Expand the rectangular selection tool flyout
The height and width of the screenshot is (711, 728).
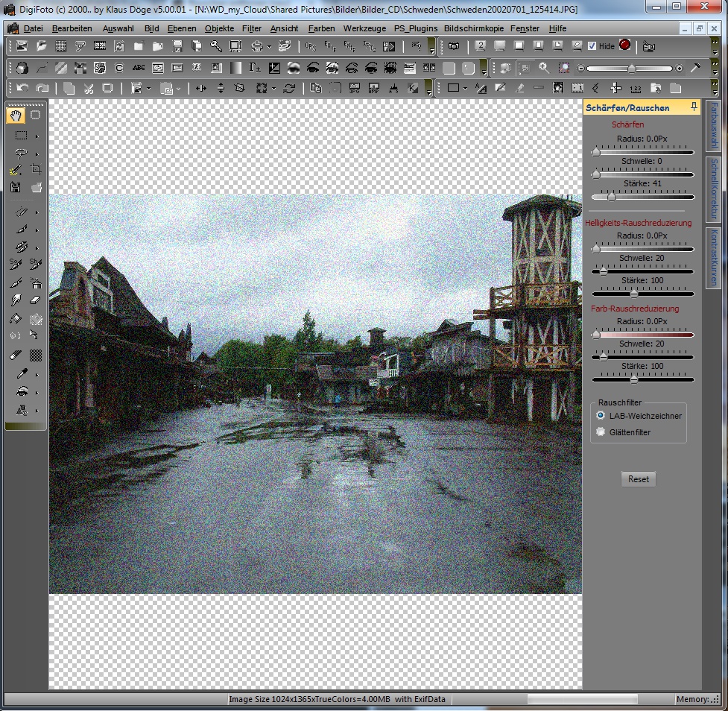[37, 136]
